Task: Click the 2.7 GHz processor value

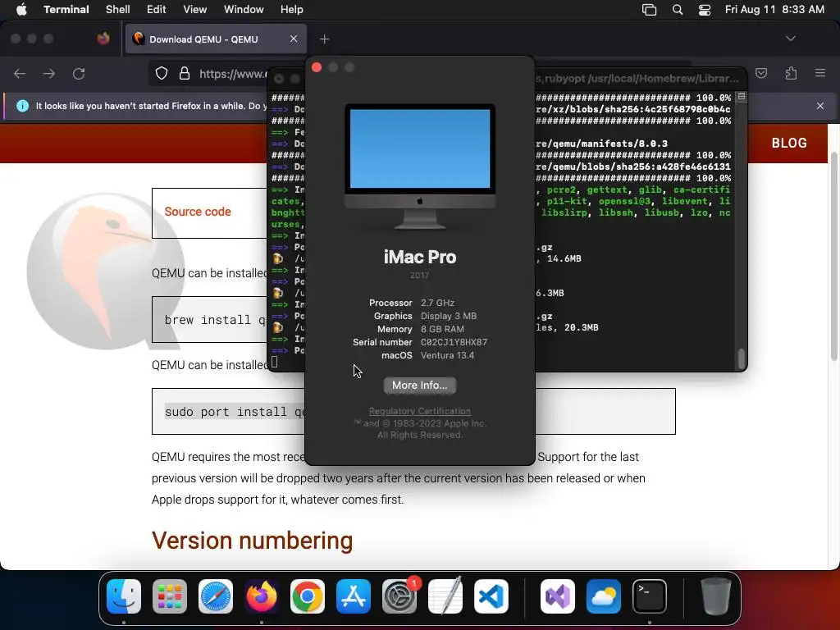Action: pyautogui.click(x=437, y=303)
